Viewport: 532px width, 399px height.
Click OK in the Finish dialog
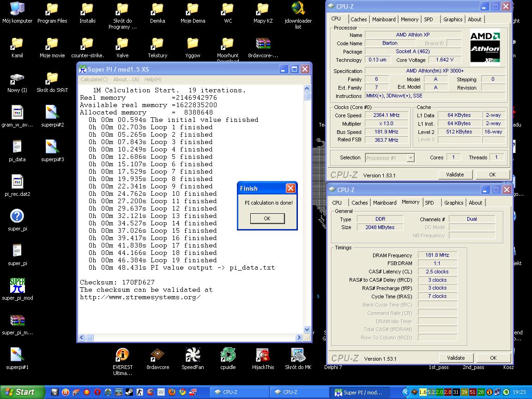point(267,218)
